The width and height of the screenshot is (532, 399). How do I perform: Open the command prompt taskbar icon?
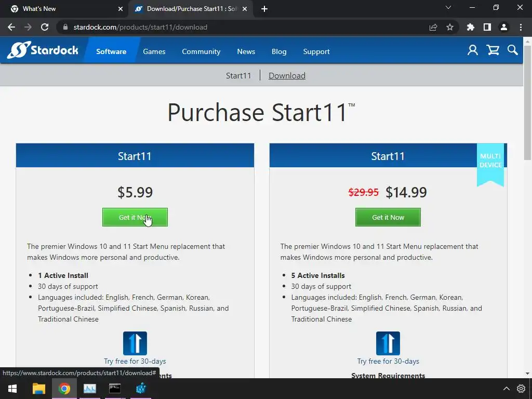pyautogui.click(x=115, y=389)
